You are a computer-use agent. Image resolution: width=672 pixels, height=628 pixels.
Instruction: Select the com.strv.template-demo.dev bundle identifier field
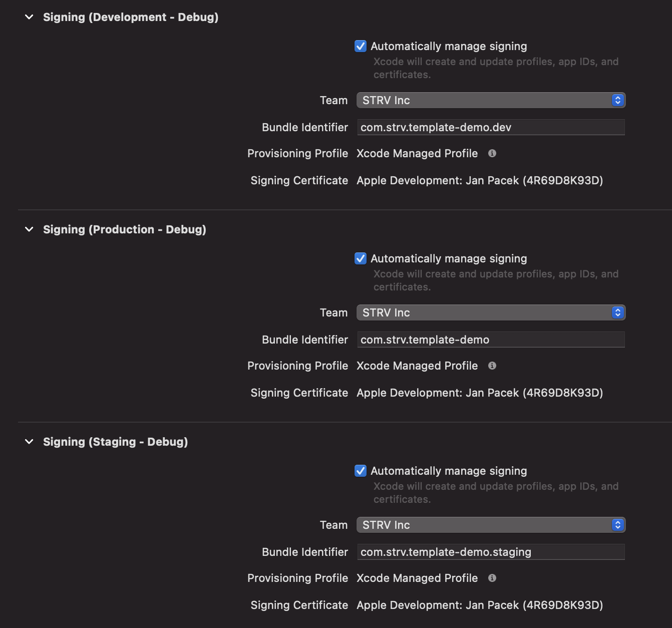tap(491, 127)
